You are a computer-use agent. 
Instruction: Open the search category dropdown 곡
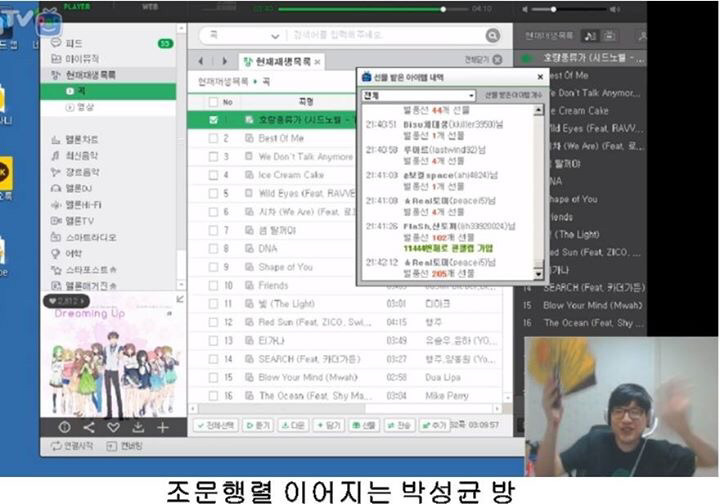(x=244, y=35)
